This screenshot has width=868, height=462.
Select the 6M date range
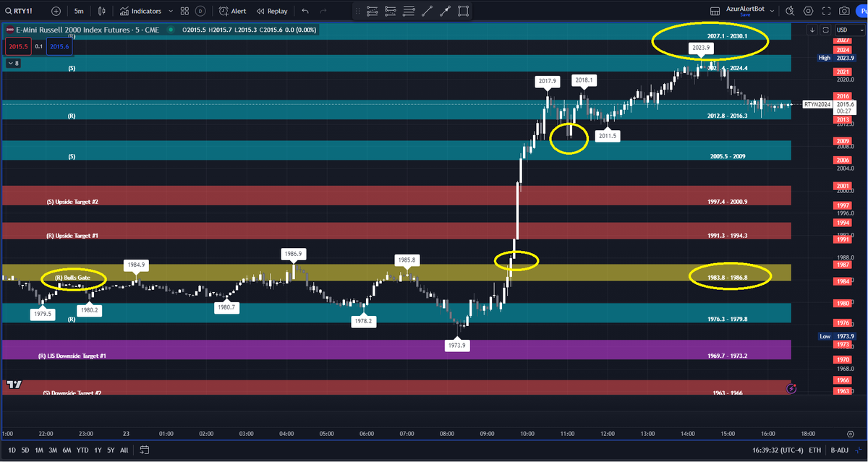pos(67,450)
